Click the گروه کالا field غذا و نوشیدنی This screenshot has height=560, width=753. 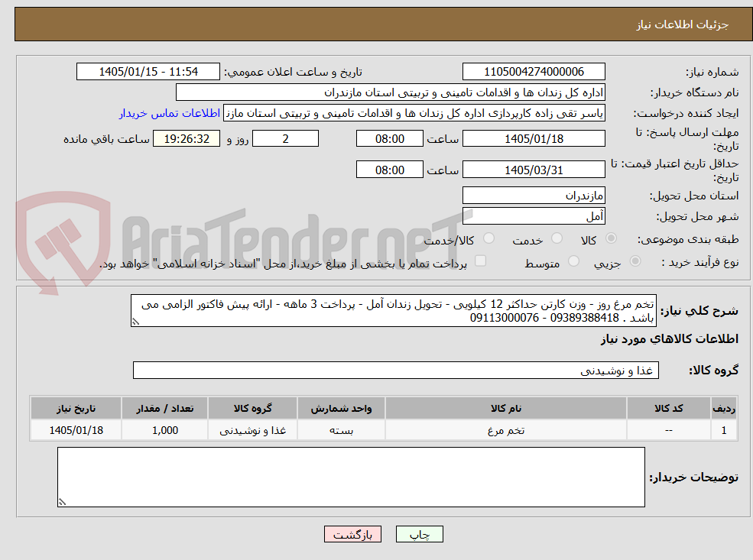[396, 371]
